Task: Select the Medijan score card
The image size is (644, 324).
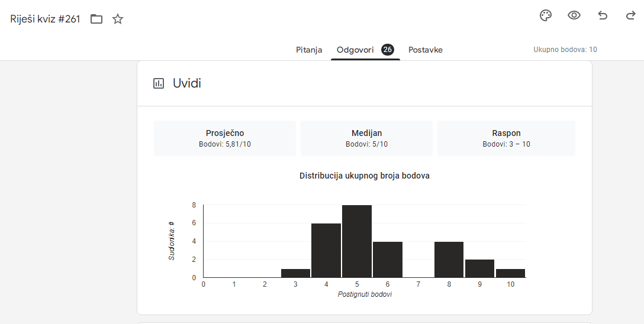Action: [x=366, y=138]
